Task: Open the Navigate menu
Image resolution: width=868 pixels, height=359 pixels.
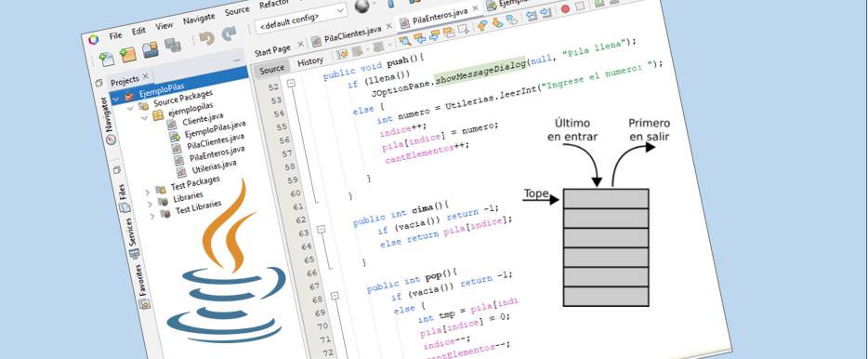Action: [199, 19]
